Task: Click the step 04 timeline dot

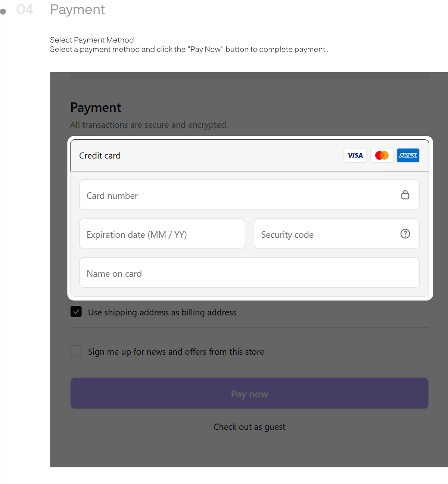Action: pos(3,12)
